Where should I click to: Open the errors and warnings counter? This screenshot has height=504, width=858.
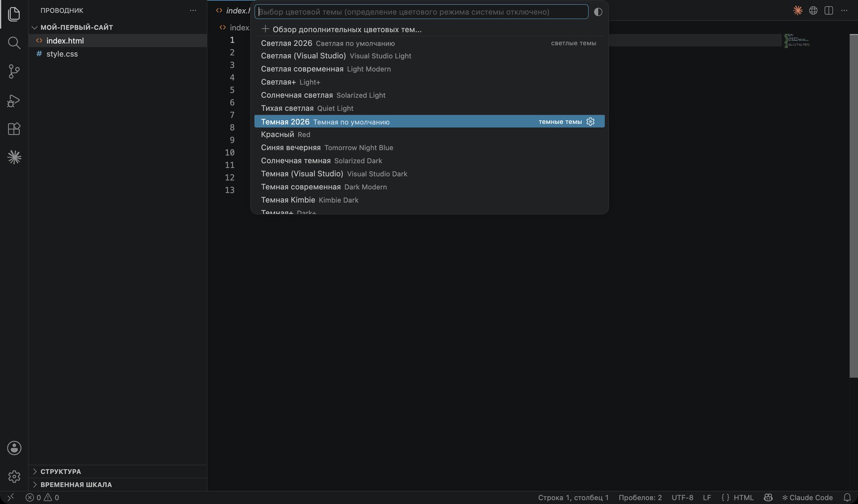(42, 498)
